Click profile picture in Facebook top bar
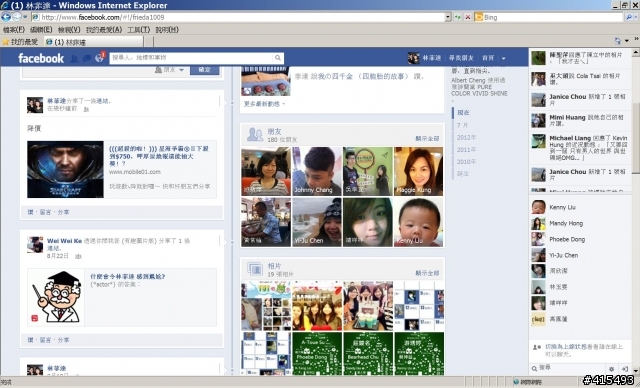 pyautogui.click(x=413, y=58)
